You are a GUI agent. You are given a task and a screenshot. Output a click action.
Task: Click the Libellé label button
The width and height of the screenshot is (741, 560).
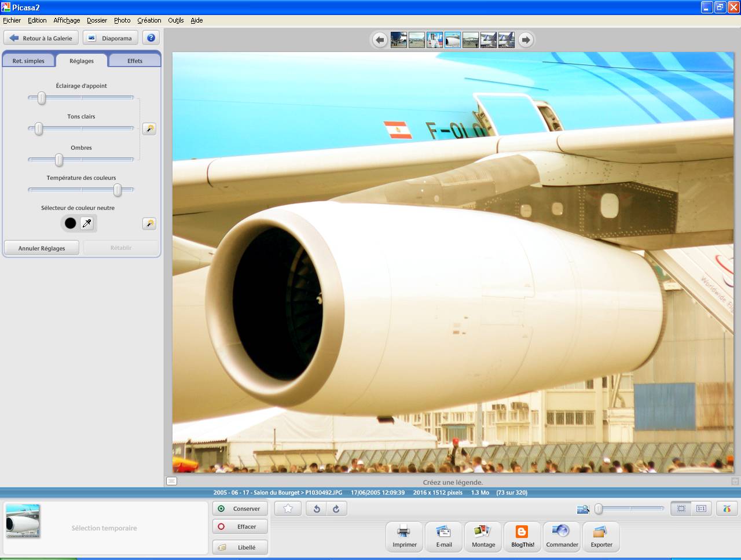(x=240, y=547)
